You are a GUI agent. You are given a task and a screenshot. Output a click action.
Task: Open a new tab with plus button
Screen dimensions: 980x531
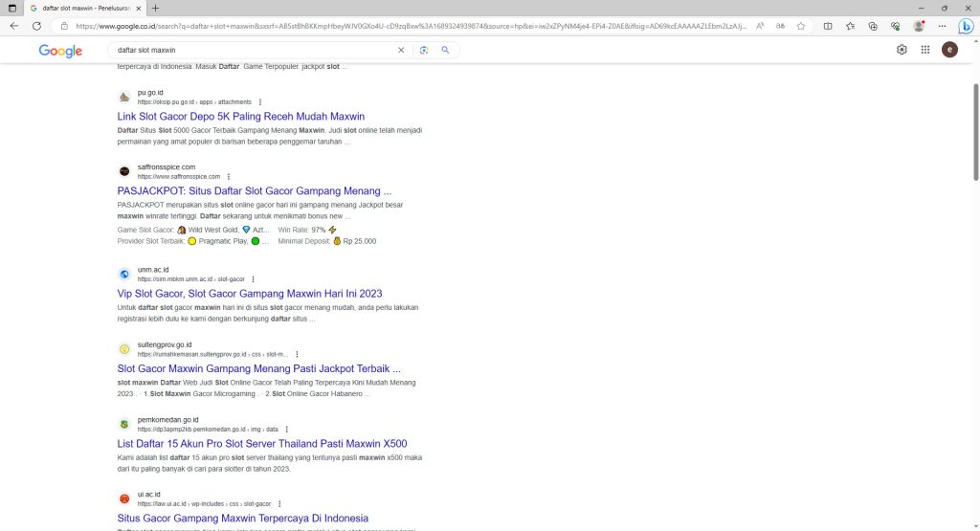point(155,8)
